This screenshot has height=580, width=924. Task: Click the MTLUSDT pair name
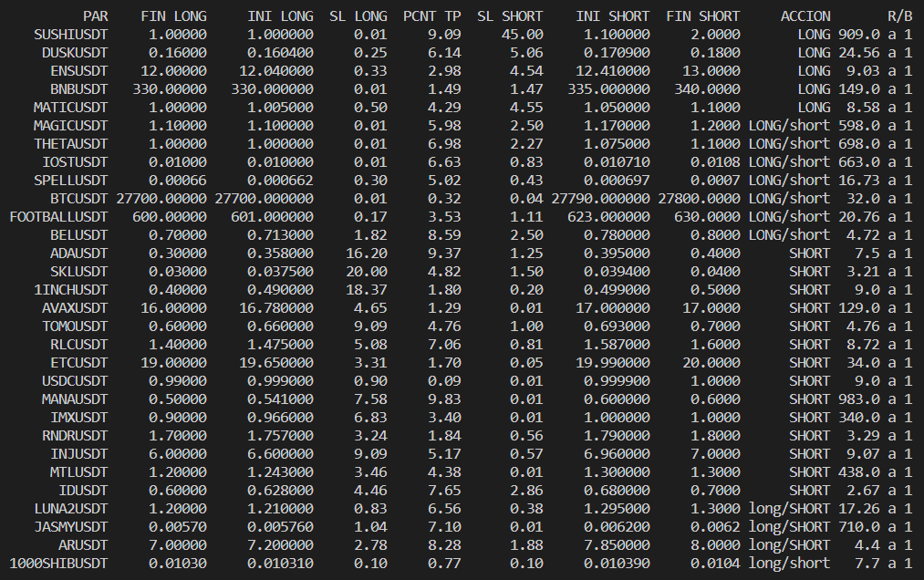pos(79,472)
